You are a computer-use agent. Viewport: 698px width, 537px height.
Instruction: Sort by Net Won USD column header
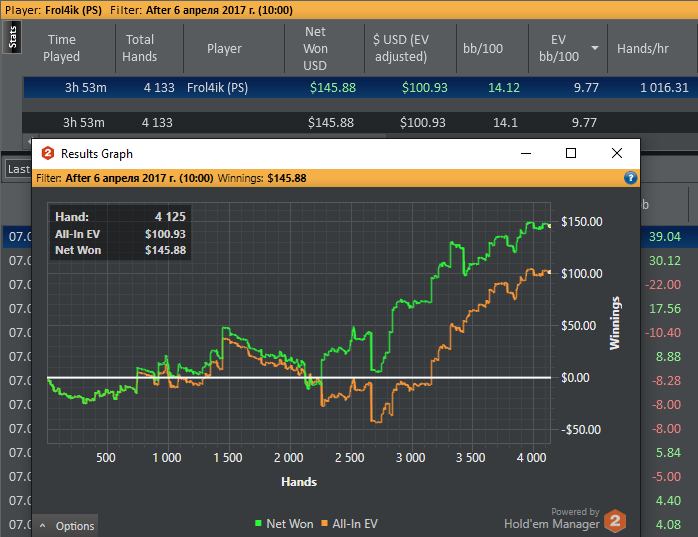(x=315, y=48)
